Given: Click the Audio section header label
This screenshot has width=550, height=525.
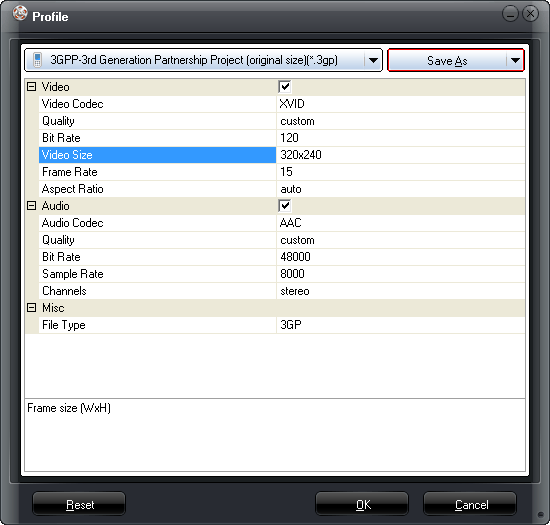Looking at the screenshot, I should (x=55, y=206).
